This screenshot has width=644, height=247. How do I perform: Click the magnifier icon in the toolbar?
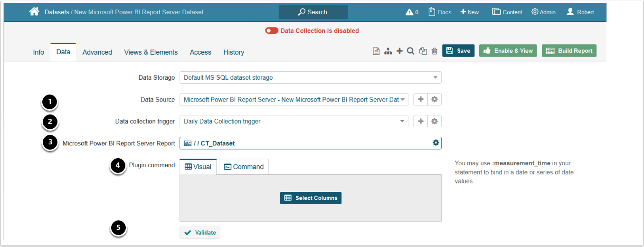[x=411, y=51]
